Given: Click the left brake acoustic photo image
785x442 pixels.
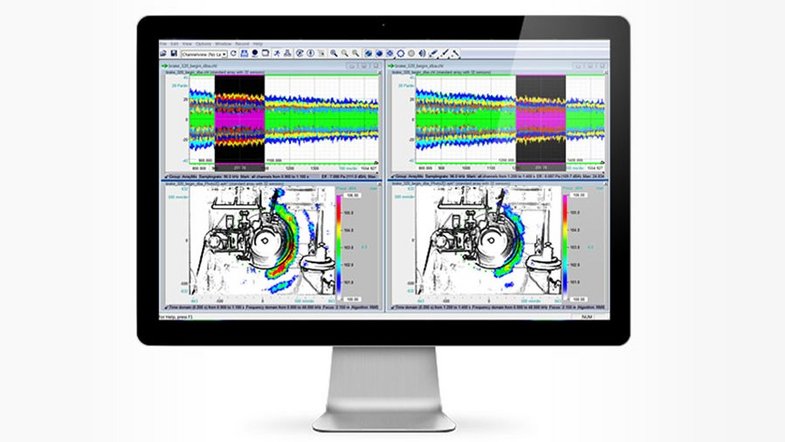Looking at the screenshot, I should pyautogui.click(x=262, y=242).
